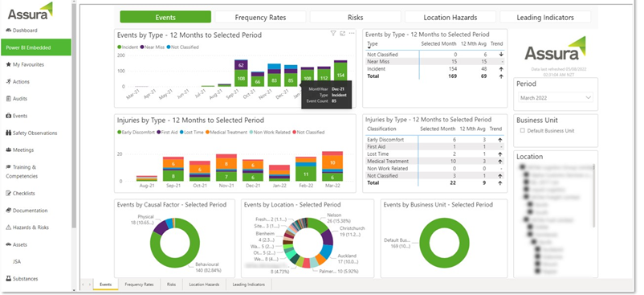Click the sheet tabs left scroll arrow
This screenshot has height=295, width=644.
[x=84, y=285]
